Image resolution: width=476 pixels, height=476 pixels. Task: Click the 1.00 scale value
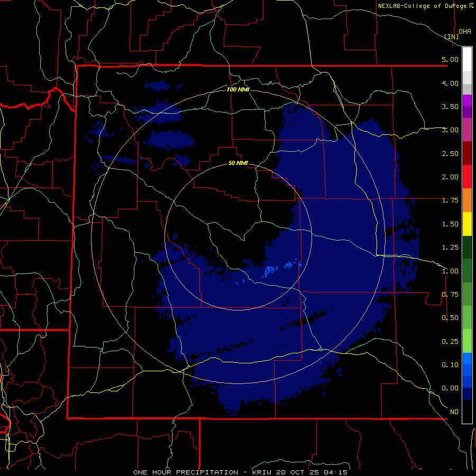pyautogui.click(x=450, y=271)
